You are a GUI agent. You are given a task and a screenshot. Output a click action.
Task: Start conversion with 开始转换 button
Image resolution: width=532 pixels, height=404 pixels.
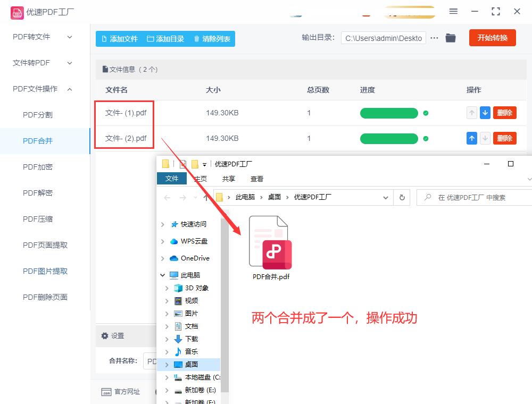coord(492,38)
